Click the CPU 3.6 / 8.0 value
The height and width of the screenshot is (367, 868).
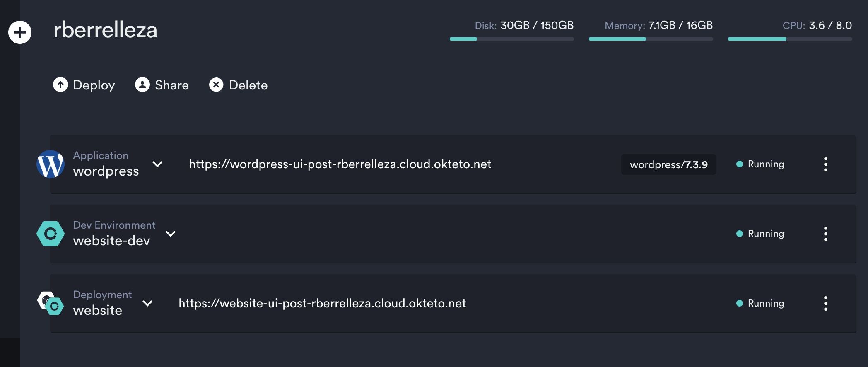pos(830,25)
